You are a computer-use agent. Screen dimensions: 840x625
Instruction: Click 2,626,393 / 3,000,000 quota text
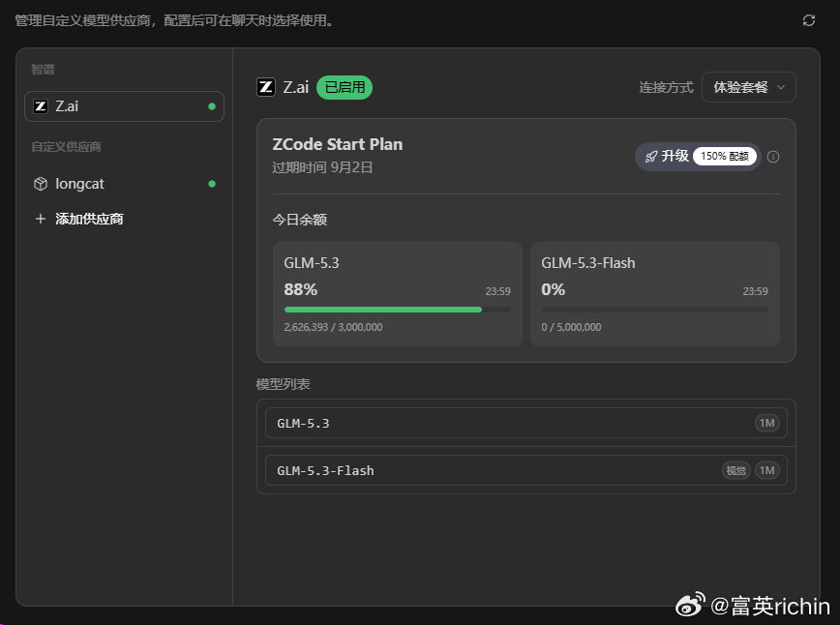point(333,327)
